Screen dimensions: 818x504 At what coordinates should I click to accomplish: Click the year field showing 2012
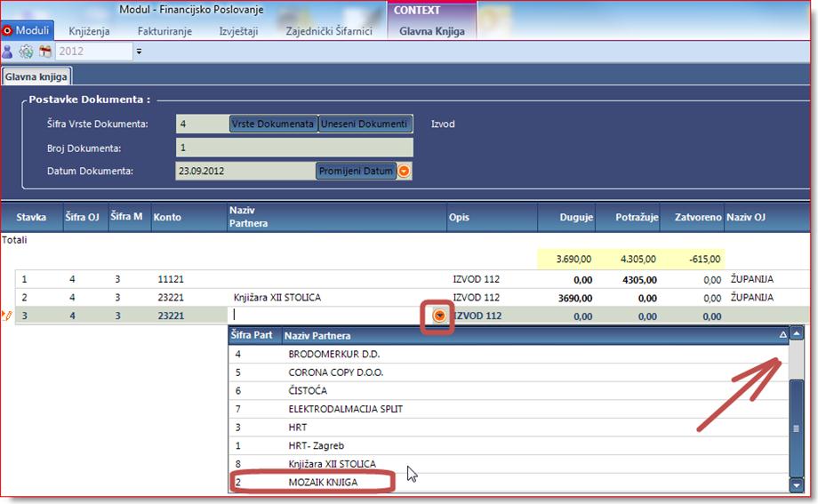point(94,52)
